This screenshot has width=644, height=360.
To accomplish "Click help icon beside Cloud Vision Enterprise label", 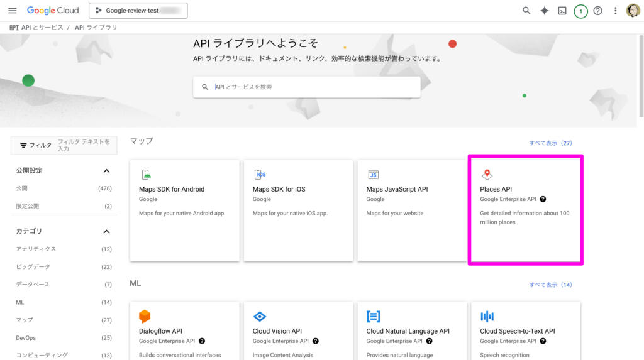I will pyautogui.click(x=316, y=341).
